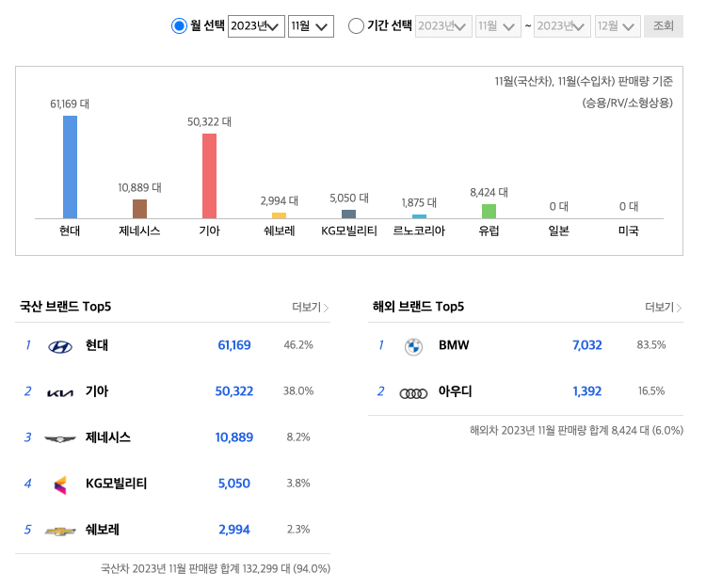The height and width of the screenshot is (588, 706).
Task: Click the Genesis wing logo icon
Action: (60, 439)
